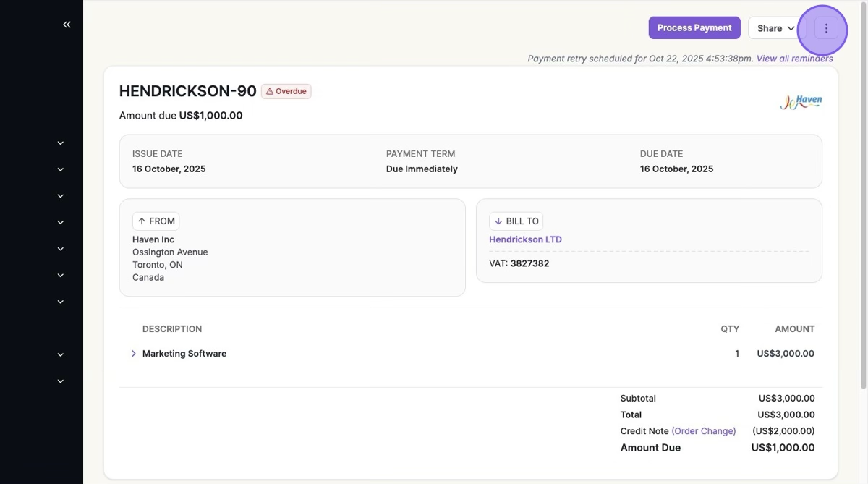Collapse the sidebar with double-chevron icon
Viewport: 868px width, 484px height.
click(x=67, y=25)
